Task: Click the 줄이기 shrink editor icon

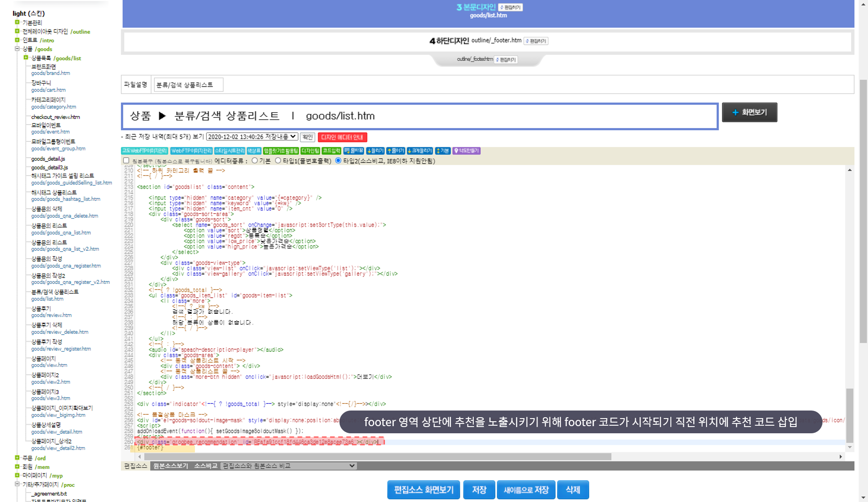Action: coord(396,151)
